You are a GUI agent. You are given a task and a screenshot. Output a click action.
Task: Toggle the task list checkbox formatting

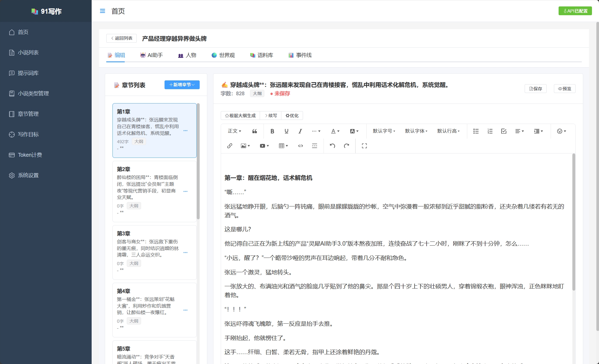tap(503, 131)
